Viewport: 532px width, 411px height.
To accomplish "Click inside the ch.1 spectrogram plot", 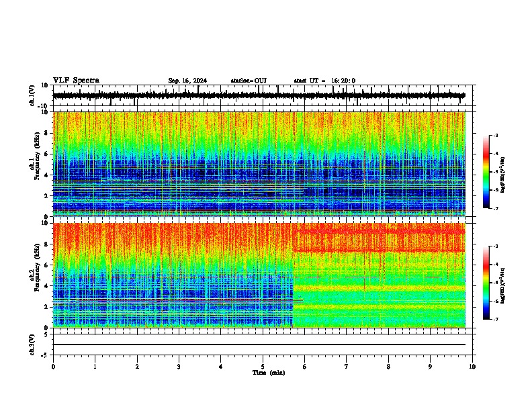I will 259,164.
